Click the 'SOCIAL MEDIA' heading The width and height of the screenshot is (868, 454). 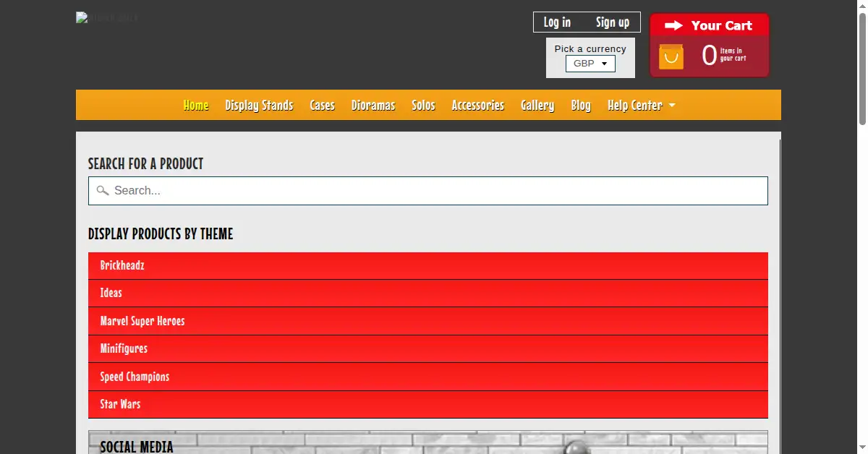[137, 446]
